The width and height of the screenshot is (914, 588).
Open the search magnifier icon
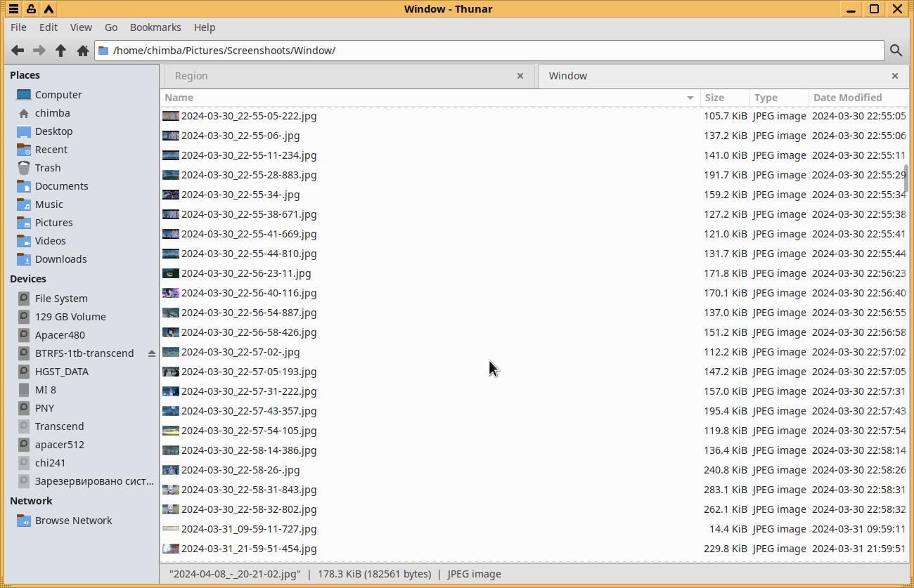click(x=896, y=51)
